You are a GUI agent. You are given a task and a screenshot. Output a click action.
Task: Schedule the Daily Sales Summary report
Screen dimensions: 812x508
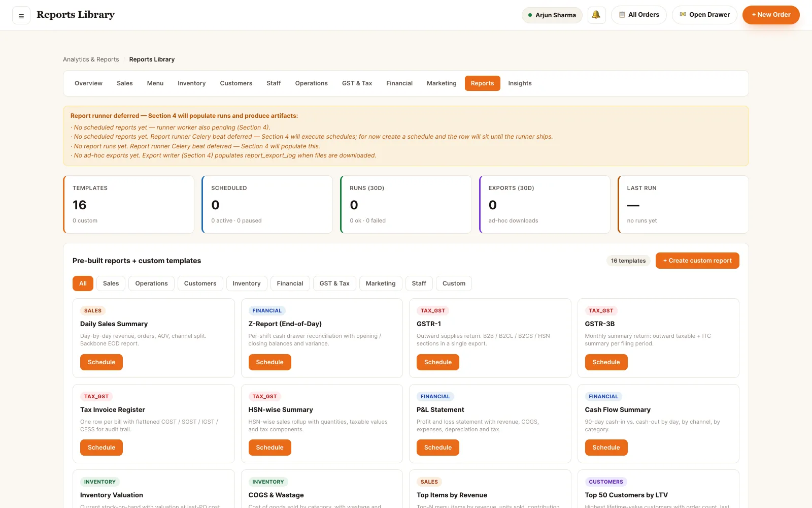coord(101,362)
